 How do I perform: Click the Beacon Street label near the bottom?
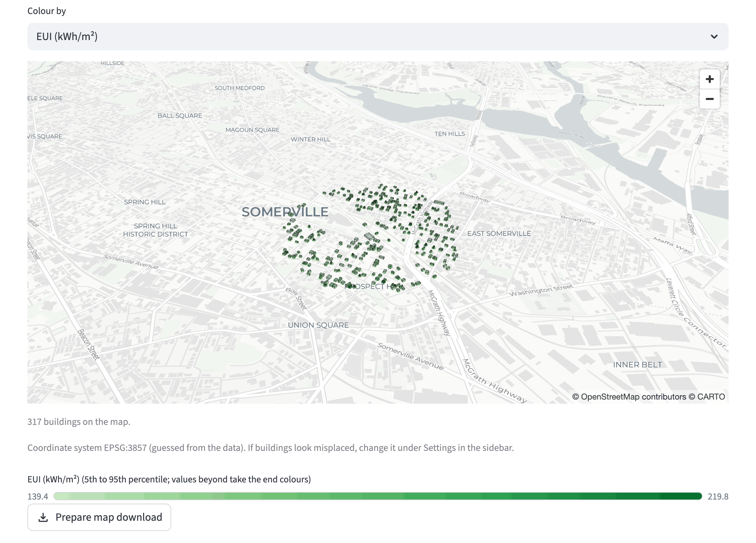(x=88, y=344)
